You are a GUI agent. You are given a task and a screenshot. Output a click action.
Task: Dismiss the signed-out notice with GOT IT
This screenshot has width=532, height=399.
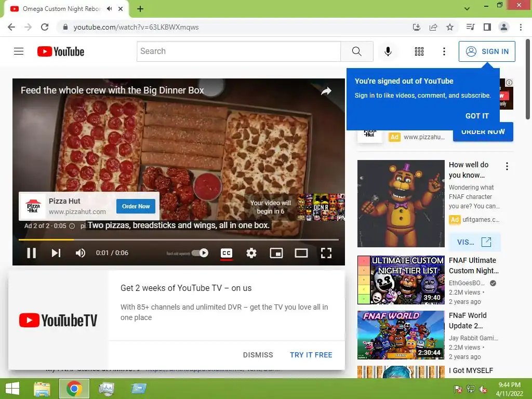(477, 116)
